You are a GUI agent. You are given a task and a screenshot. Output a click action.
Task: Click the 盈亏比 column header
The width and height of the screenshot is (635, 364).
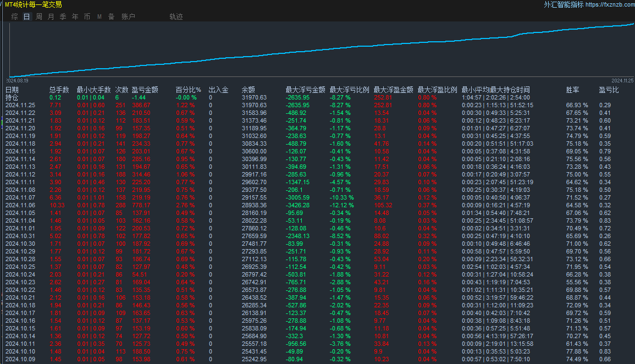pyautogui.click(x=609, y=90)
